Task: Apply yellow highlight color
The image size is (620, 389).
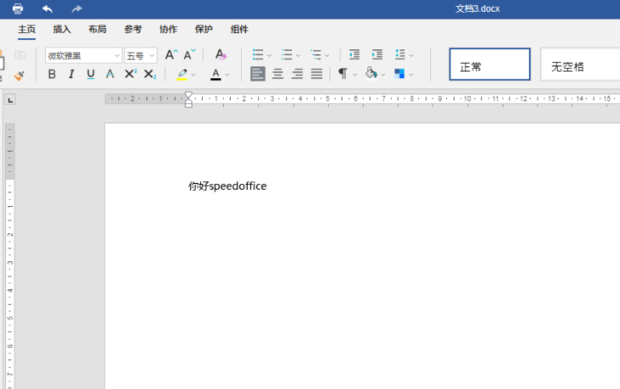Action: (x=182, y=74)
